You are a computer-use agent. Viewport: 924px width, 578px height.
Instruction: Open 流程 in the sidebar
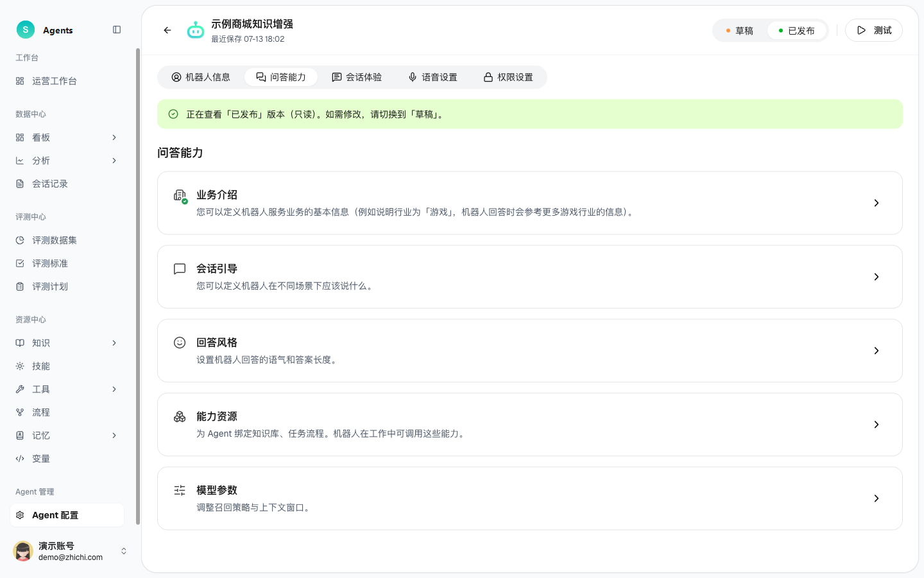[67, 412]
